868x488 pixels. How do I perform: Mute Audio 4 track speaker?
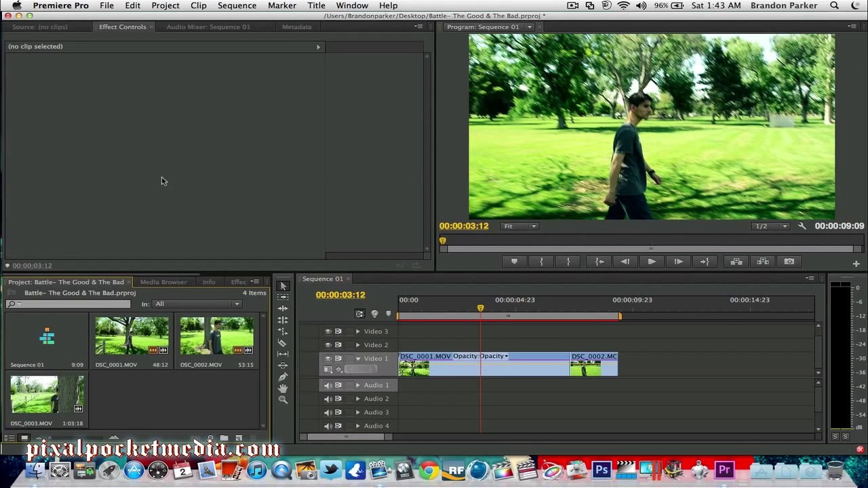pyautogui.click(x=328, y=426)
